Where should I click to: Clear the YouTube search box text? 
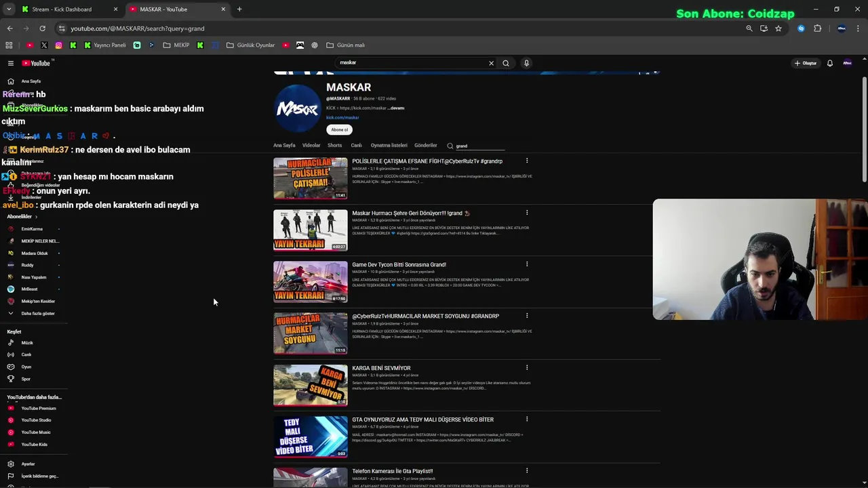[491, 63]
